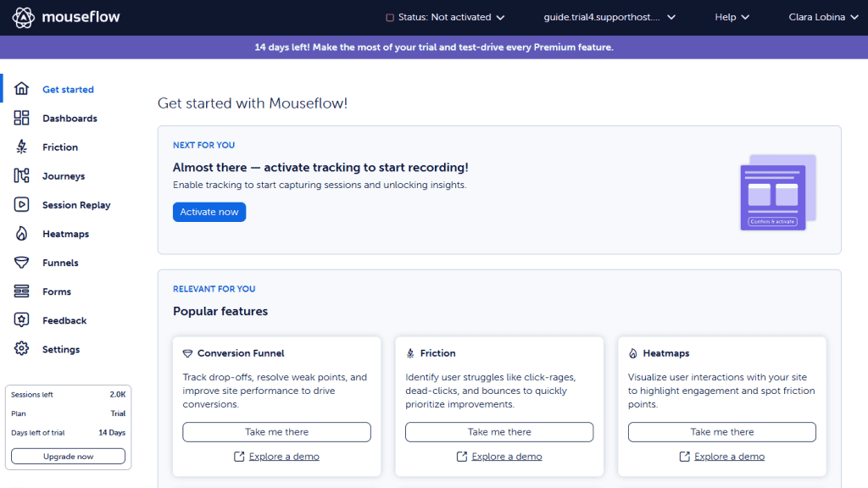
Task: Click the Session Replay play icon
Action: pos(21,204)
